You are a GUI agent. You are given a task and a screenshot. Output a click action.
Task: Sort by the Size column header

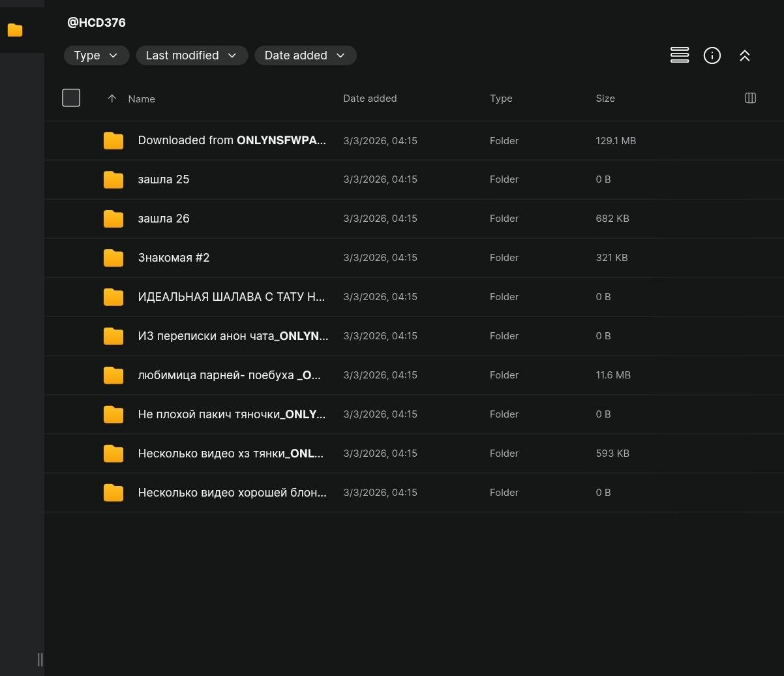[605, 99]
